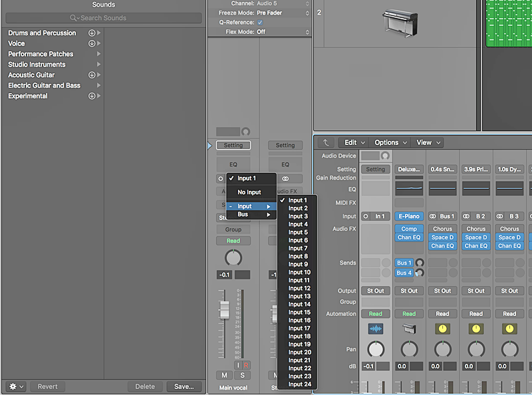Select Input 5 from the input list
532x395 pixels.
point(297,233)
